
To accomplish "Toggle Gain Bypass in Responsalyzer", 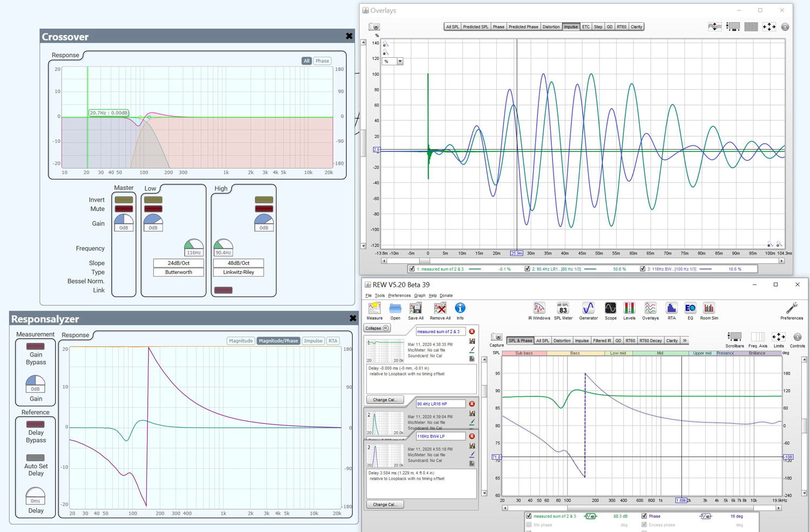I will tap(36, 346).
